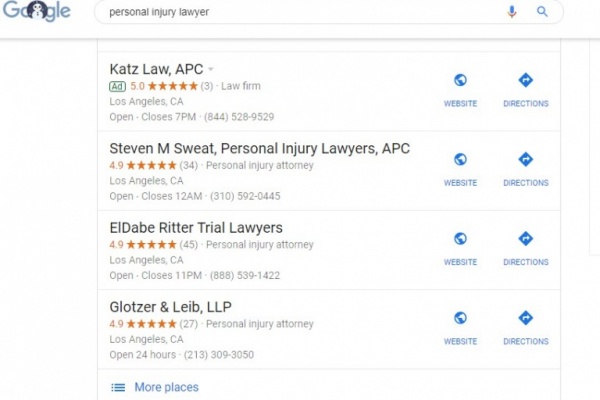Expand the Katz Law ad dropdown arrow
The width and height of the screenshot is (600, 400).
coord(211,70)
